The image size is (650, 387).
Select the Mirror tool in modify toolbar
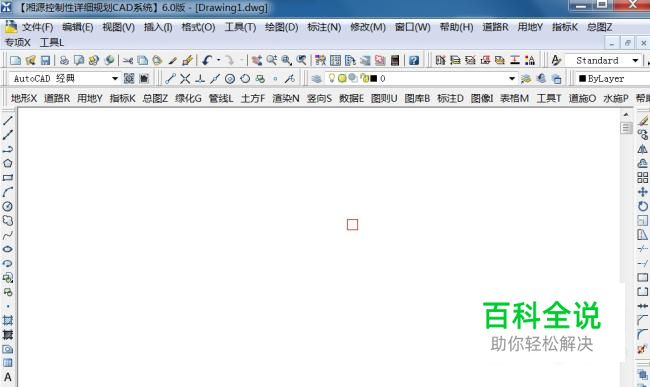pos(643,149)
